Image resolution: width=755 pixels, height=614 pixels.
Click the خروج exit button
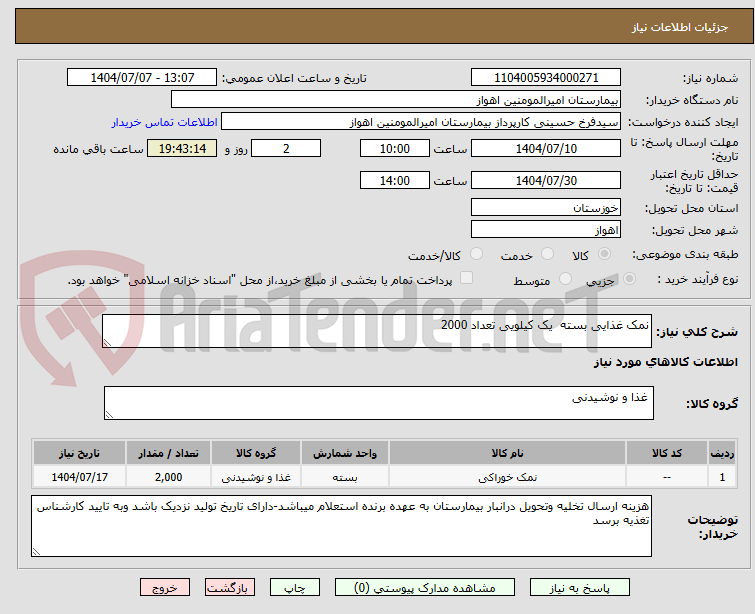click(x=165, y=588)
